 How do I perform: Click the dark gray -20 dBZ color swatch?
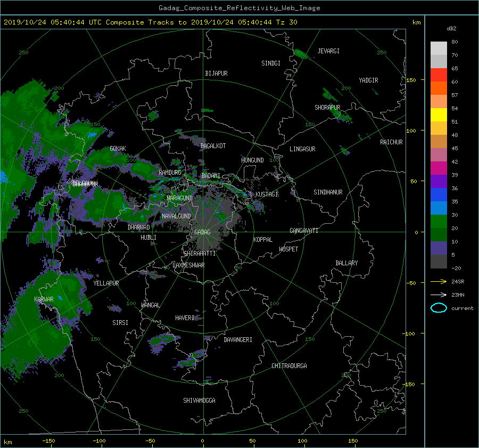click(439, 262)
